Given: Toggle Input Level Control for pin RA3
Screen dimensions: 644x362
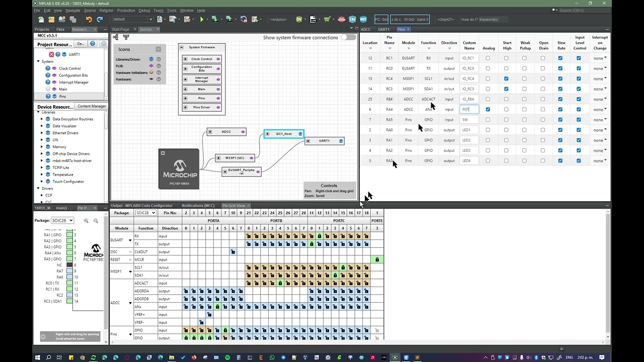Looking at the screenshot, I should click(579, 161).
